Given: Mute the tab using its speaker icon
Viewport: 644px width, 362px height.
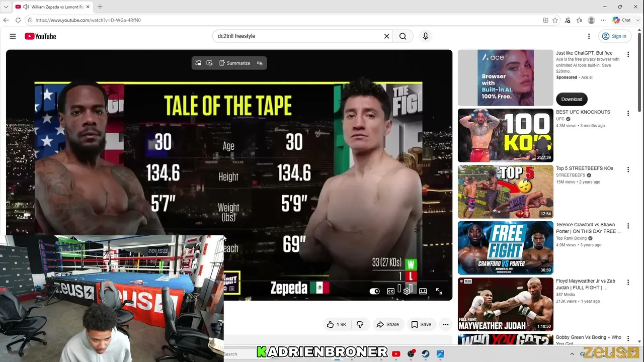Looking at the screenshot, I should coord(26,7).
